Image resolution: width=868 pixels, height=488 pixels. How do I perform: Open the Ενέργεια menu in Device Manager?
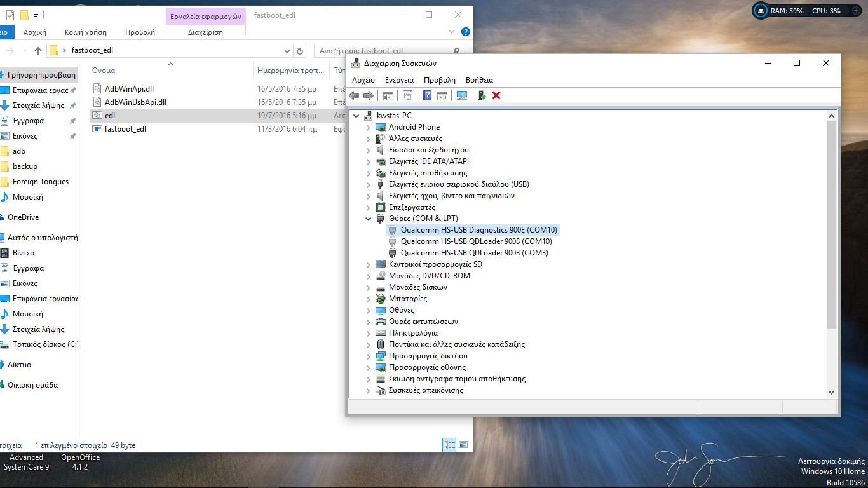coord(399,80)
